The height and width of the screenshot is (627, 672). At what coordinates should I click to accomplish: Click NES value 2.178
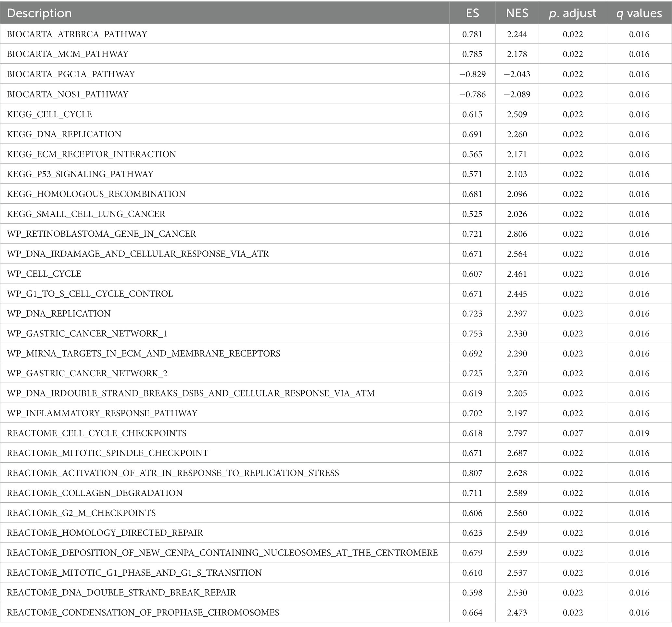[x=517, y=55]
